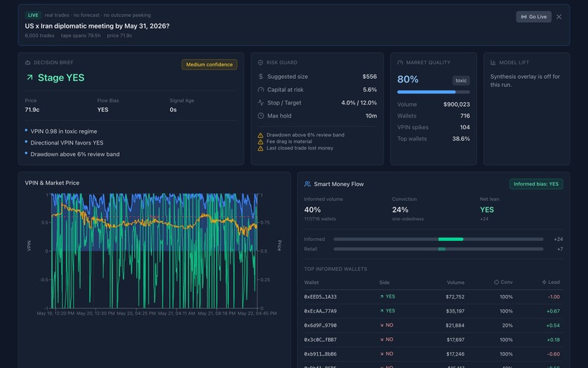The image size is (588, 368).
Task: Click the -1.00 lead value
Action: [554, 296]
